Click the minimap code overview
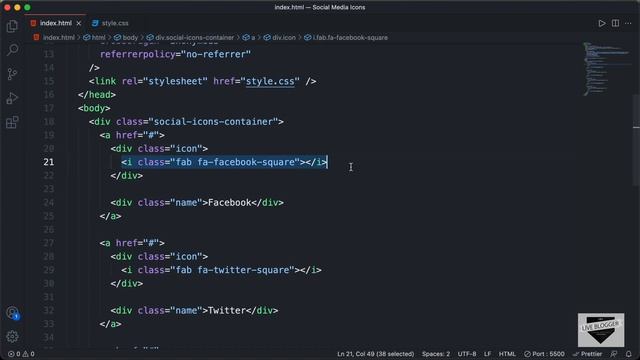The image size is (640, 360). pos(607,68)
